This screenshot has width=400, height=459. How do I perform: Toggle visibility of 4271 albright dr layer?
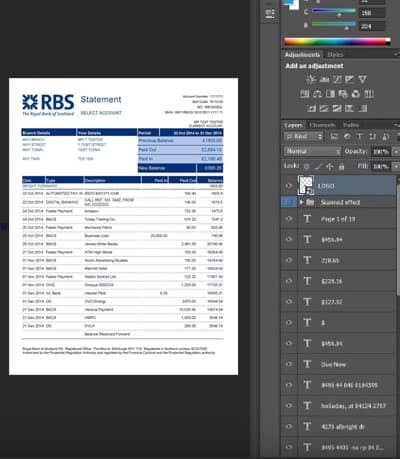click(x=289, y=426)
